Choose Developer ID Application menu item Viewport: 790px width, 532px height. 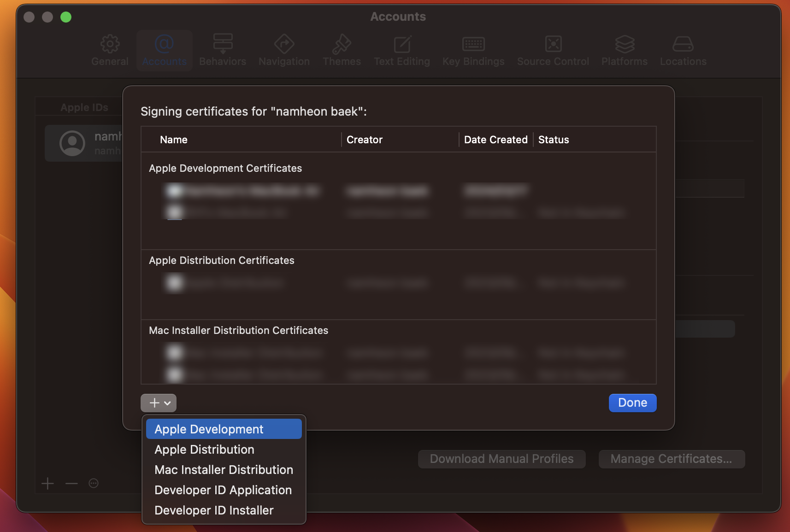pos(224,490)
